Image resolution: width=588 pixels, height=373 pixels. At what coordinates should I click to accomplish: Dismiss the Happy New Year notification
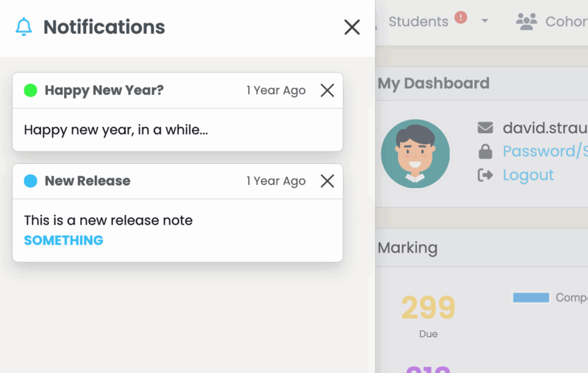pyautogui.click(x=327, y=90)
